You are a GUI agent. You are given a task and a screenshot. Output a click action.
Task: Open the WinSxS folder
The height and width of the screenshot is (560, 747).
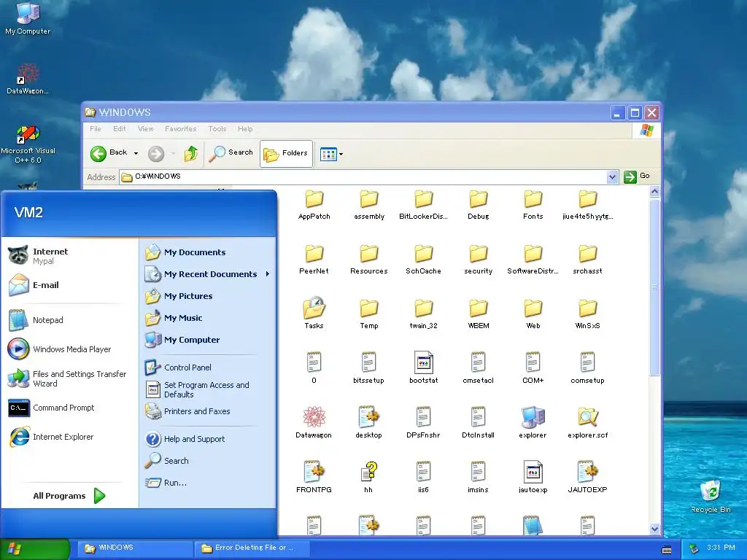587,314
